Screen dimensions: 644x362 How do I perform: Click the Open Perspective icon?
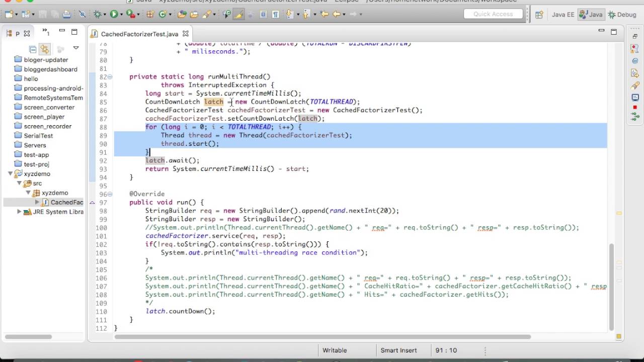[539, 15]
